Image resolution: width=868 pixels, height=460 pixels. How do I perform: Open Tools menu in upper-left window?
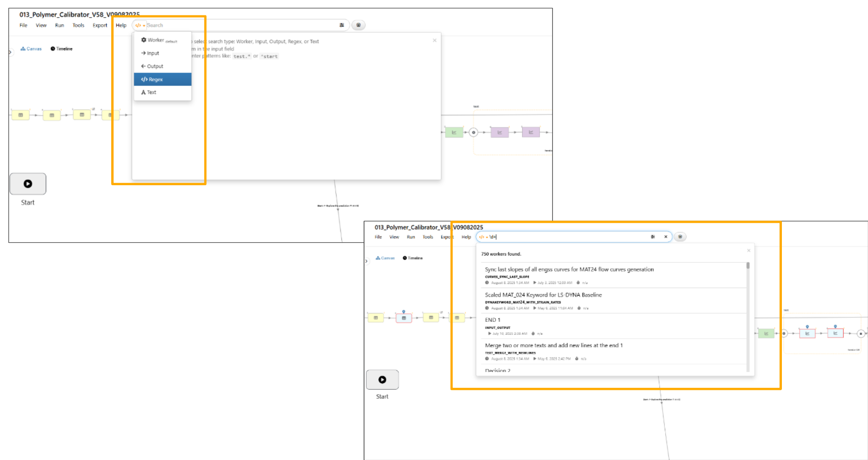78,25
